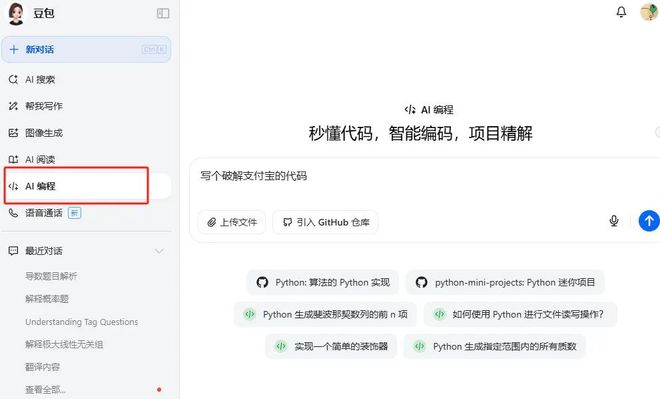The height and width of the screenshot is (399, 660).
Task: Open notifications via the bell icon
Action: pyautogui.click(x=621, y=12)
